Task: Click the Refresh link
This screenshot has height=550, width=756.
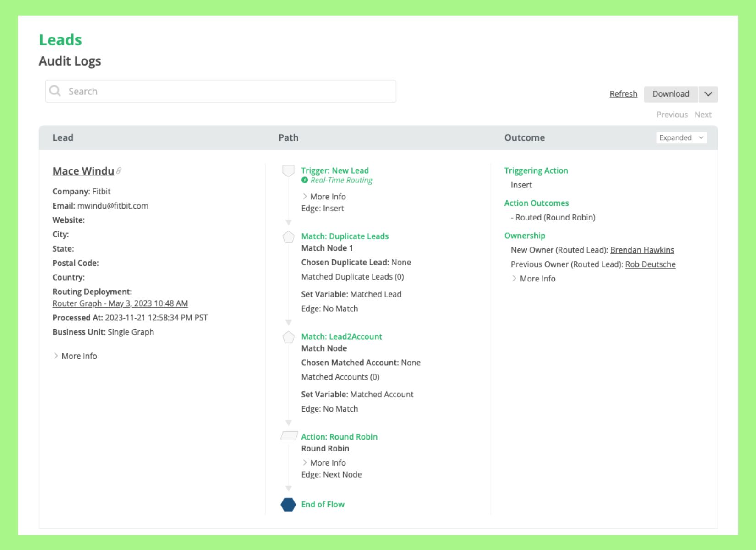Action: point(623,93)
